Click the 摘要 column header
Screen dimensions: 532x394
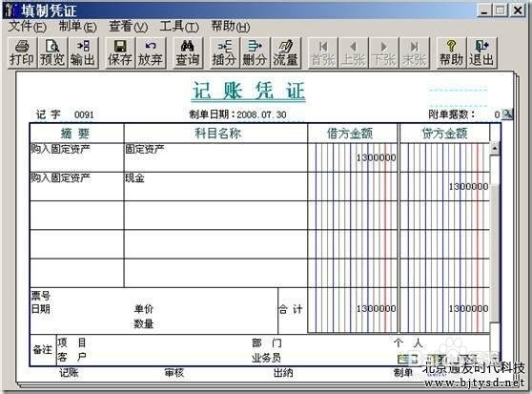[76, 134]
